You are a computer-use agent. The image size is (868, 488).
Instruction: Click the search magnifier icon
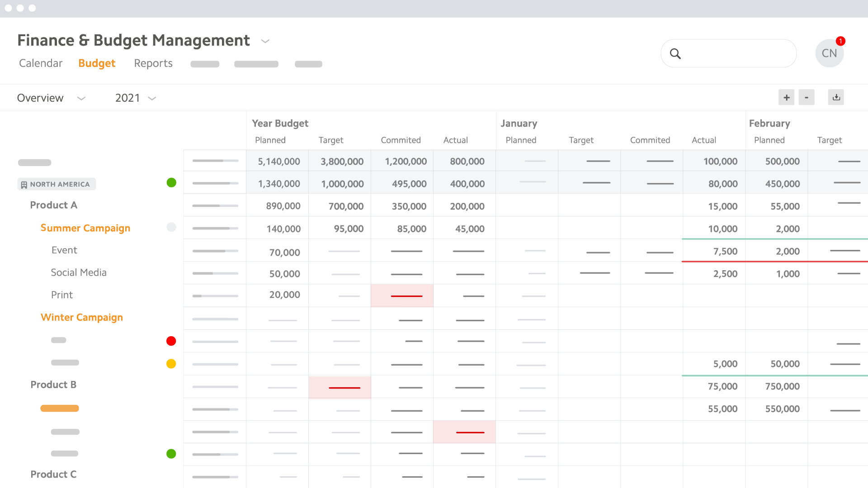[x=675, y=54]
